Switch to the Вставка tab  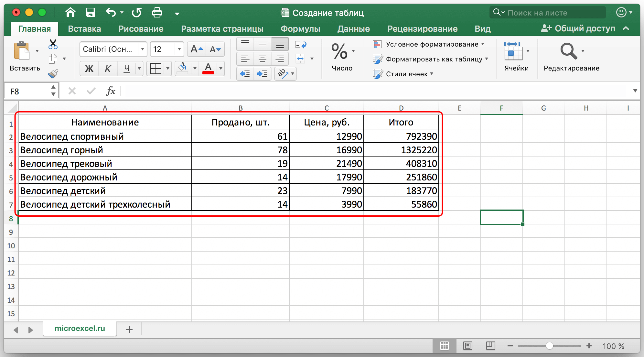coord(84,29)
